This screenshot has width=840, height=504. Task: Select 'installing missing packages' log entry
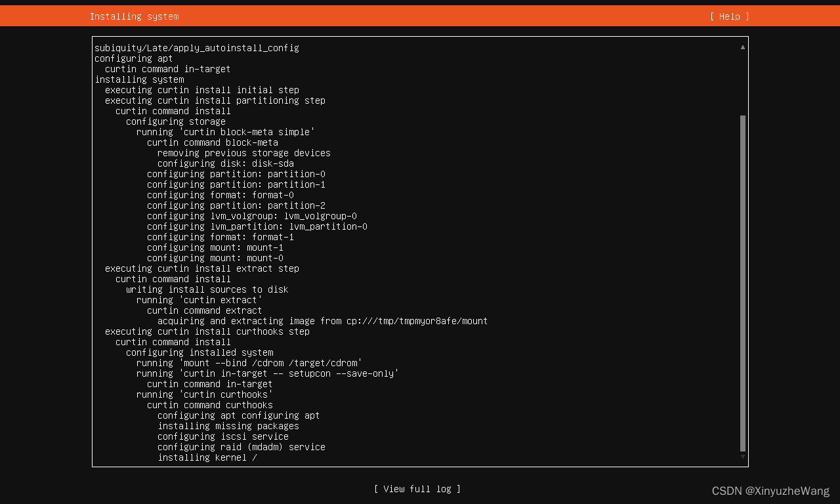(x=228, y=426)
